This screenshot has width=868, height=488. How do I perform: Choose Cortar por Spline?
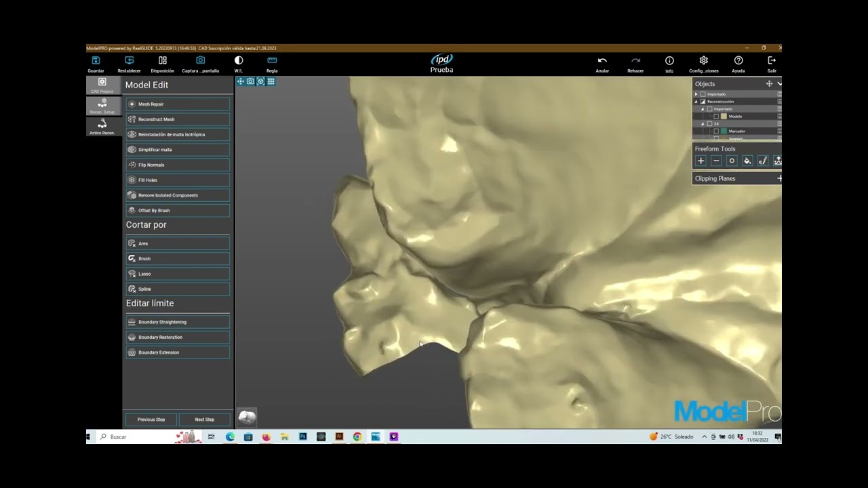(x=178, y=289)
